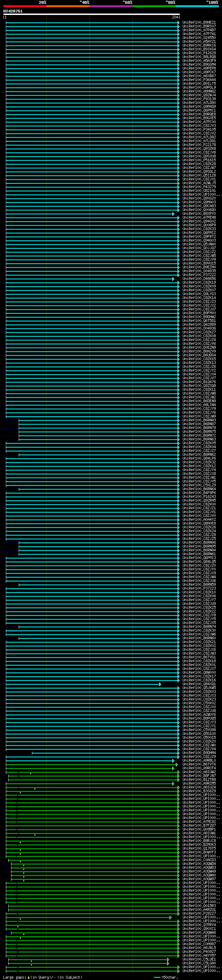Click the orange ~40% identity legend segment
Viewport: 222px width, 980px height.
(x=68, y=6)
